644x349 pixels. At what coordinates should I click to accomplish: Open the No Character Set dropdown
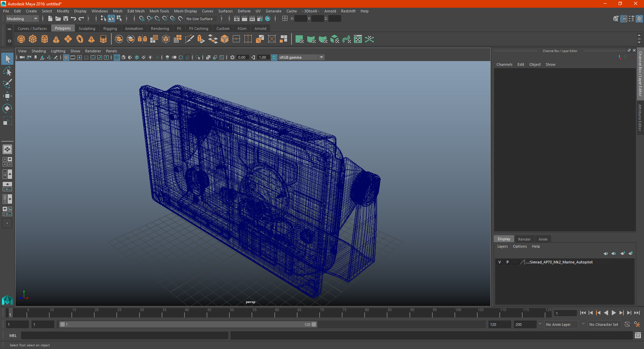tap(604, 325)
